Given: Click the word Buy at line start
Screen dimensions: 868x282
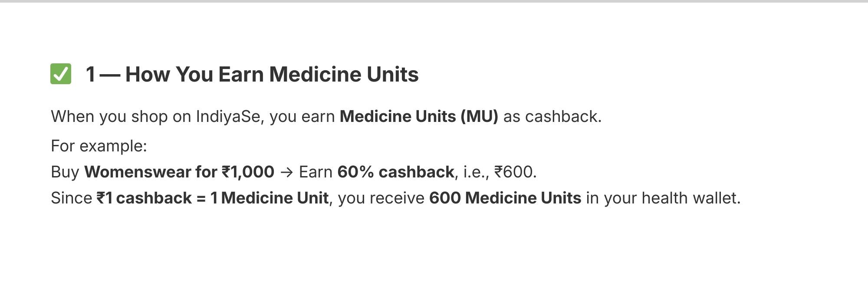Looking at the screenshot, I should [65, 172].
